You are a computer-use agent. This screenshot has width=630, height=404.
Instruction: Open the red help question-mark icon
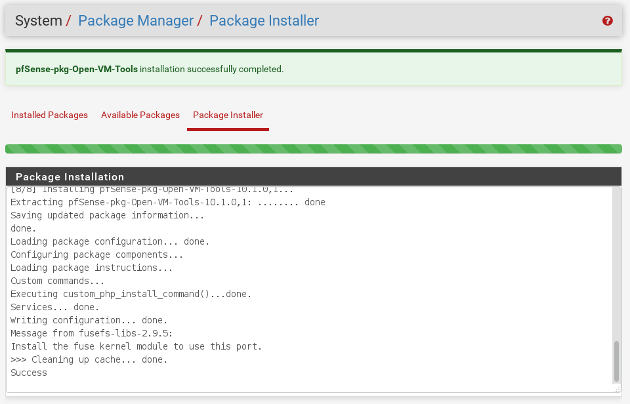pyautogui.click(x=607, y=20)
